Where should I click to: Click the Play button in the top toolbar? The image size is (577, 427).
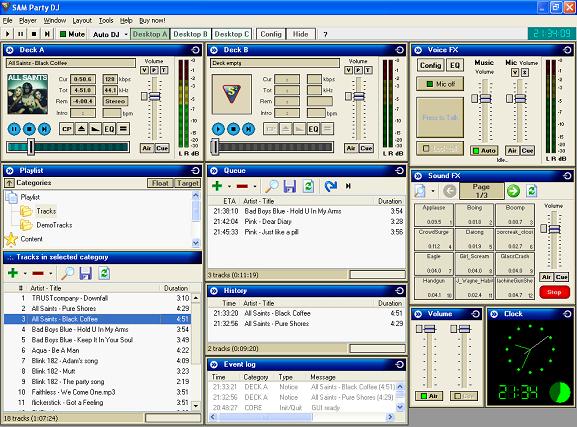7,34
